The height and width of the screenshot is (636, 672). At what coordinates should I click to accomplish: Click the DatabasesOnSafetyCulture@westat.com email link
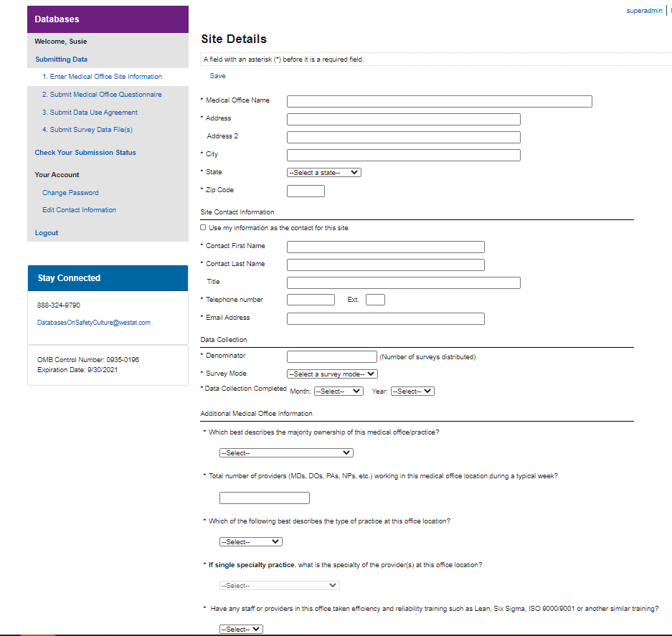[94, 322]
